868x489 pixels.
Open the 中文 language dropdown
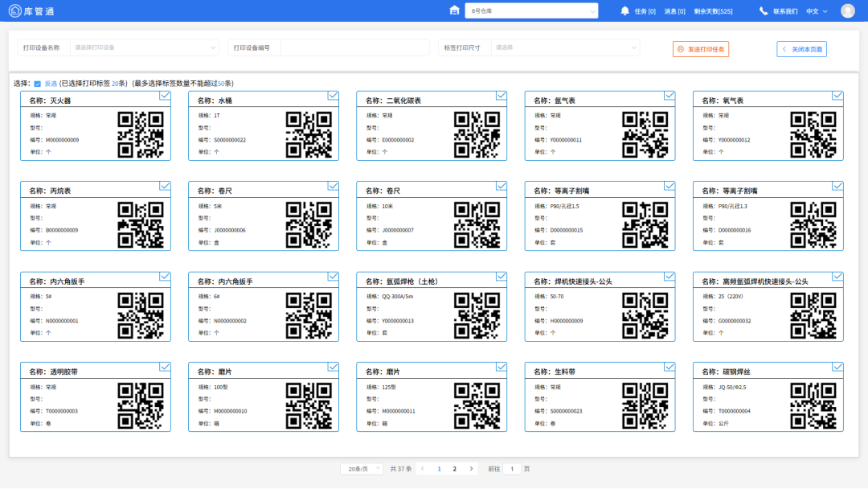click(x=817, y=11)
